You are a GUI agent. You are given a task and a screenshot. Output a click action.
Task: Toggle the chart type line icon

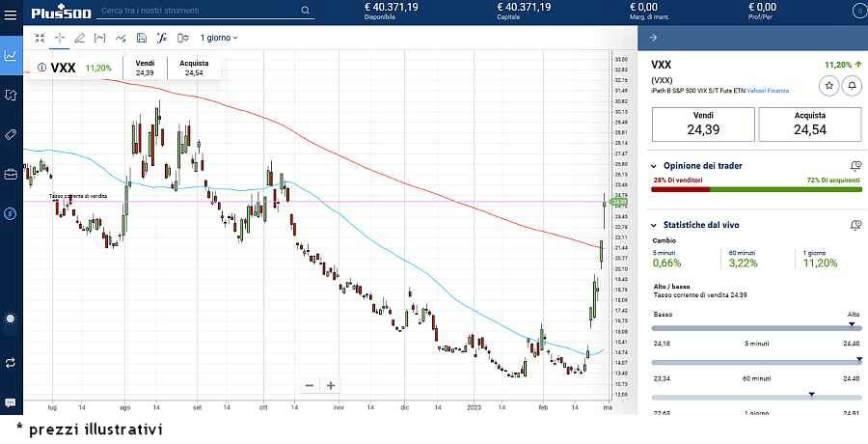point(121,38)
